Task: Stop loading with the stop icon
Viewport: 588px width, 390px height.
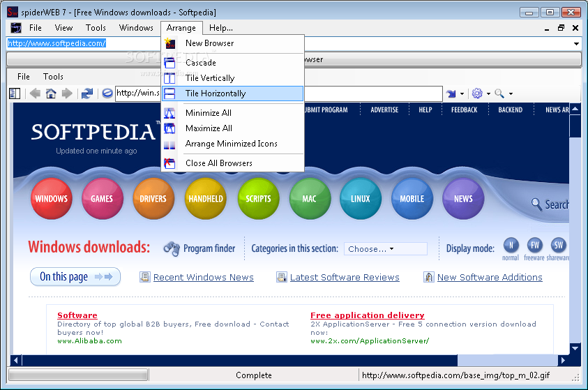Action: pyautogui.click(x=107, y=93)
